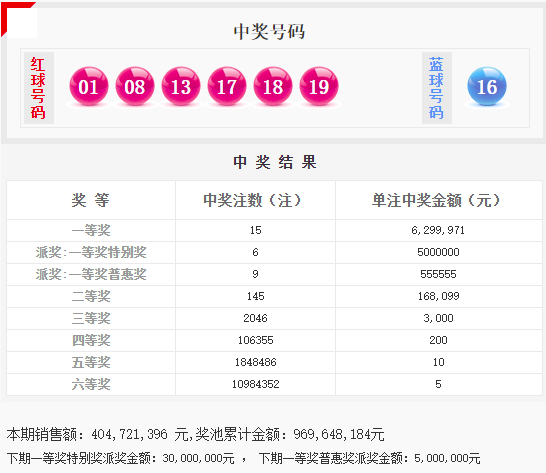546x473 pixels.
Task: Click second prize count 145
Action: 256,296
